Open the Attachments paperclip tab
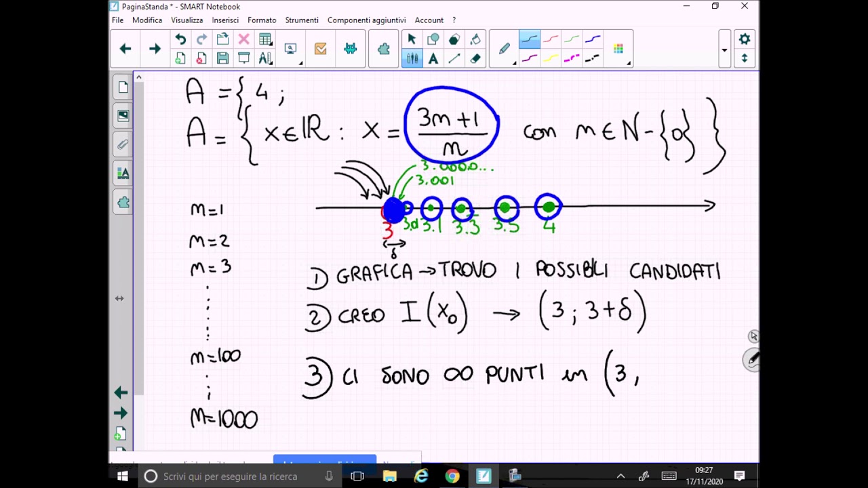868x488 pixels. pyautogui.click(x=123, y=144)
